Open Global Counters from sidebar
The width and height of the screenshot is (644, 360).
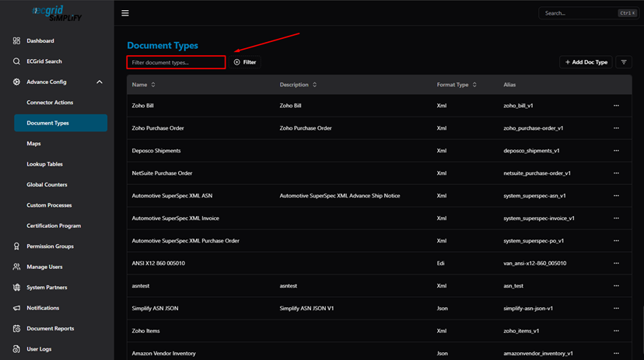coord(47,184)
